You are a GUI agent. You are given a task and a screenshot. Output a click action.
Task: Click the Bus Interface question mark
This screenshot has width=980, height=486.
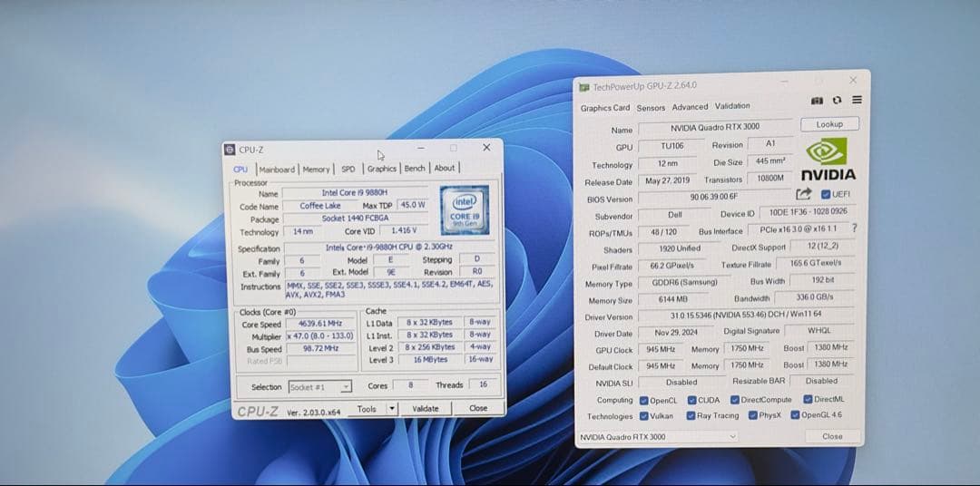pyautogui.click(x=855, y=228)
